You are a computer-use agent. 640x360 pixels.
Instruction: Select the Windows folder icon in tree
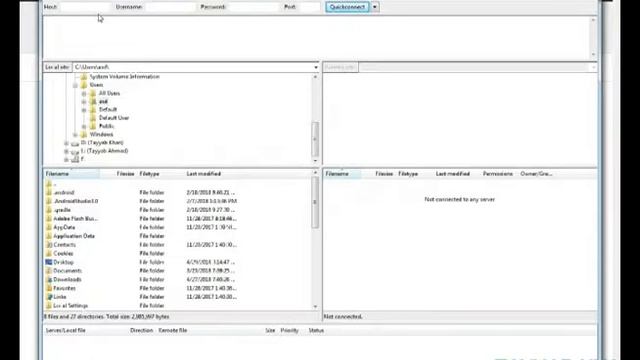84,135
